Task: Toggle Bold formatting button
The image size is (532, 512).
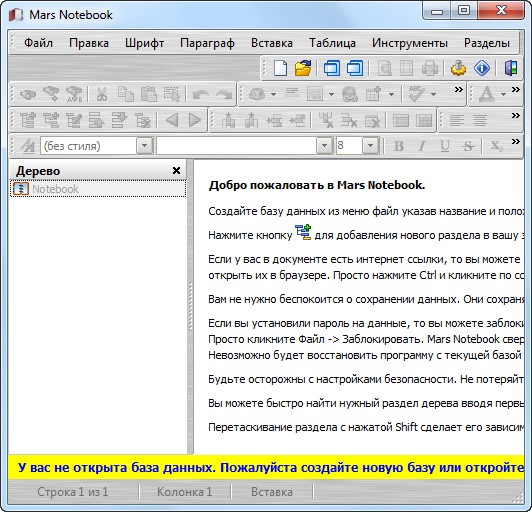Action: (399, 146)
